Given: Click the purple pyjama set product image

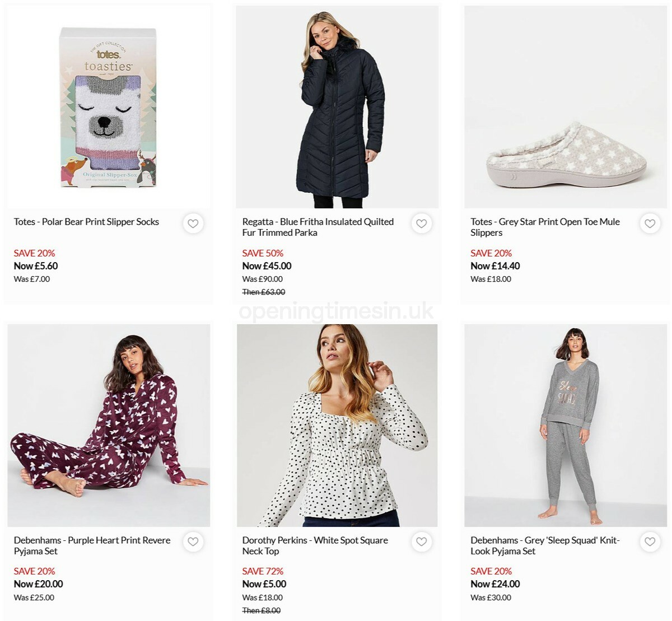Looking at the screenshot, I should [109, 426].
